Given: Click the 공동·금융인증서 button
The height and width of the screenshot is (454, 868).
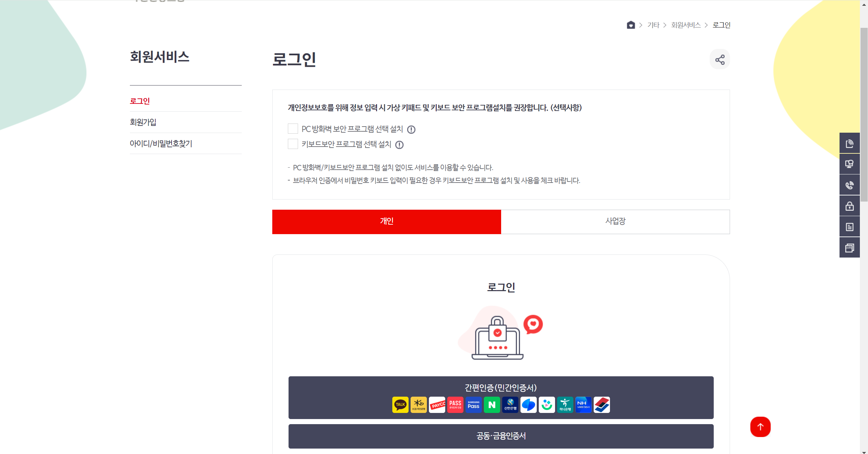Looking at the screenshot, I should tap(501, 436).
